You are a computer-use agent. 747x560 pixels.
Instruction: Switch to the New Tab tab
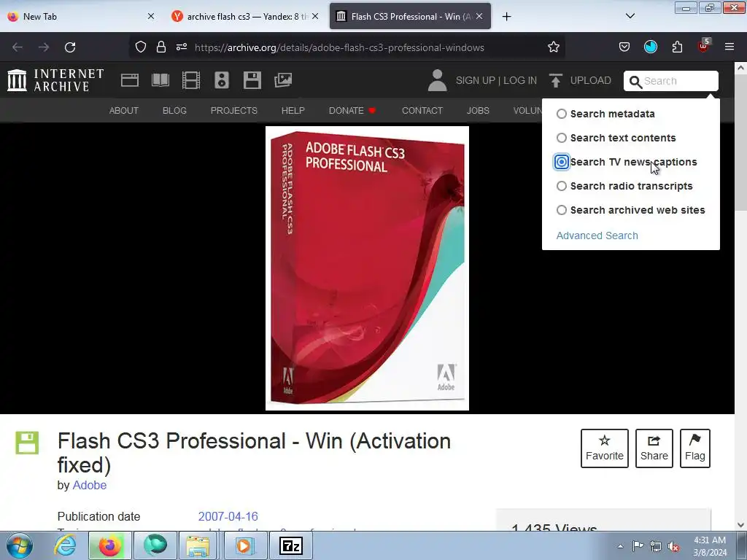pos(81,17)
